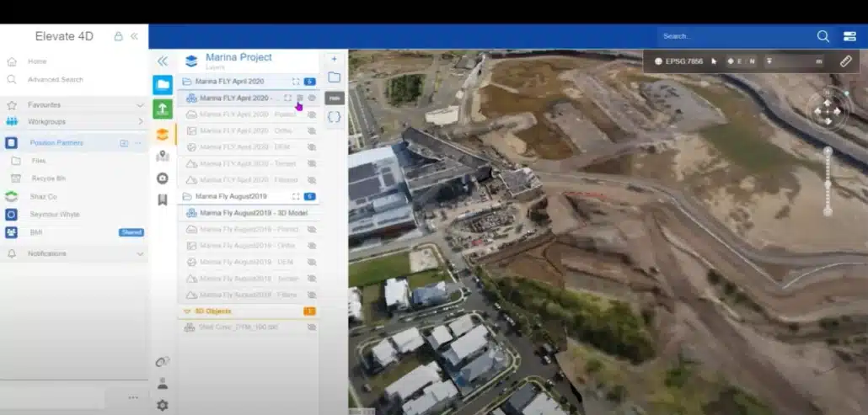Expand the Favourites section
Screen dimensions: 868x415
140,105
